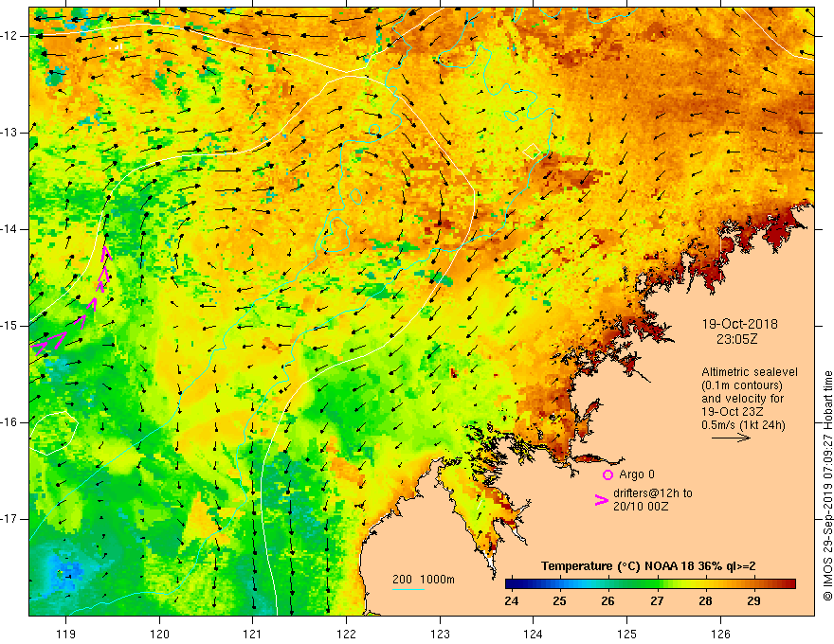834x644 pixels.
Task: Click the '200 1000m' depth contour label
Action: pyautogui.click(x=424, y=580)
